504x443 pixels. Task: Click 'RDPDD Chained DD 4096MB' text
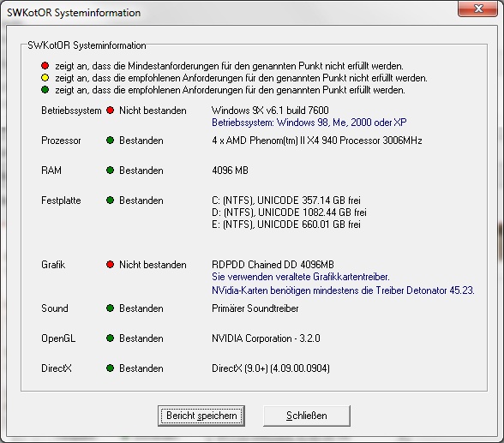click(x=273, y=265)
